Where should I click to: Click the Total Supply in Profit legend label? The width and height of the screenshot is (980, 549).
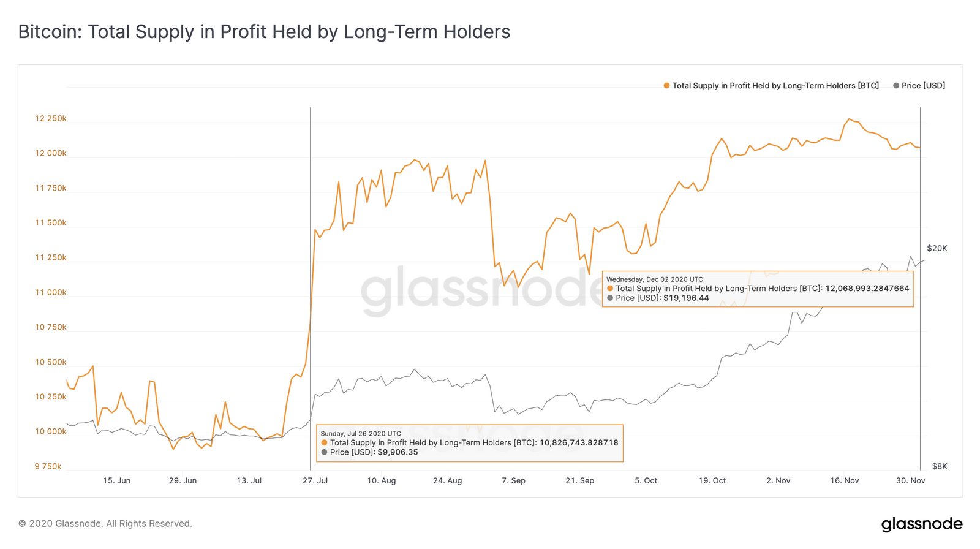coord(775,86)
